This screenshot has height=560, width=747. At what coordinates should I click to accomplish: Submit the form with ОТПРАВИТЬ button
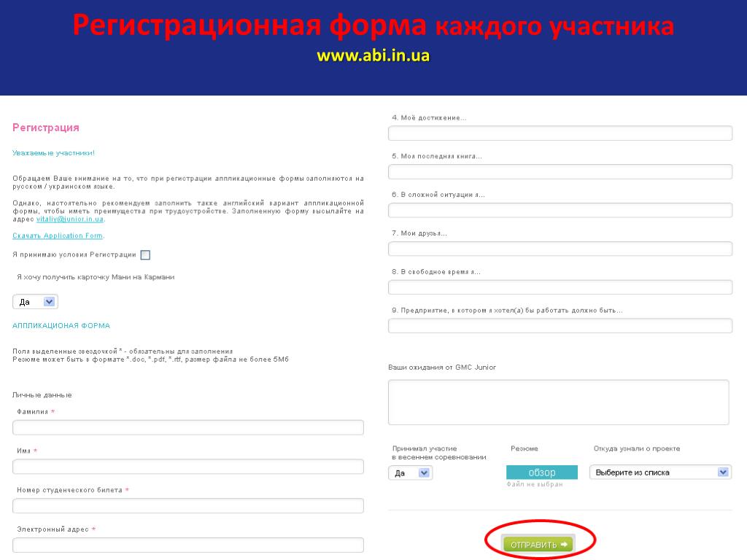(x=539, y=544)
